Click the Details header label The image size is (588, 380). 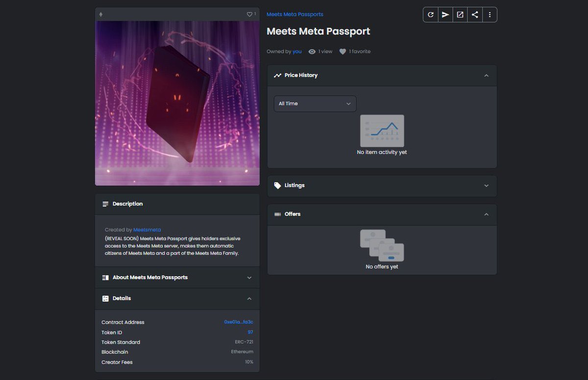[x=122, y=299]
